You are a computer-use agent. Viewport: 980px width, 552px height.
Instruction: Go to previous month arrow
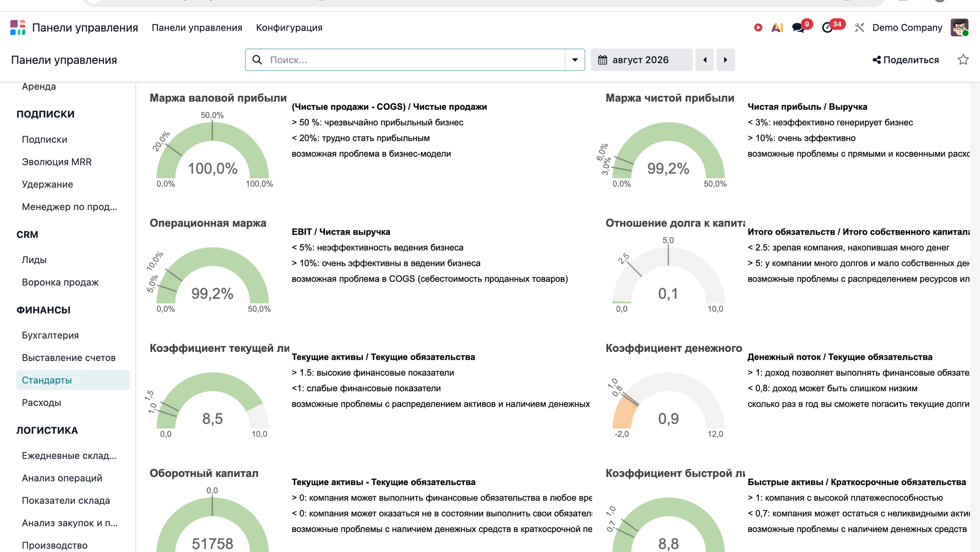coord(705,60)
